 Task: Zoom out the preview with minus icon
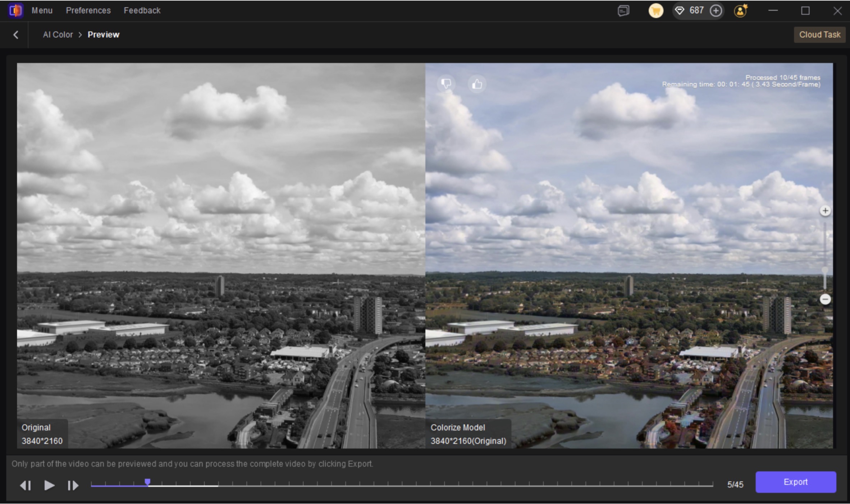[825, 299]
